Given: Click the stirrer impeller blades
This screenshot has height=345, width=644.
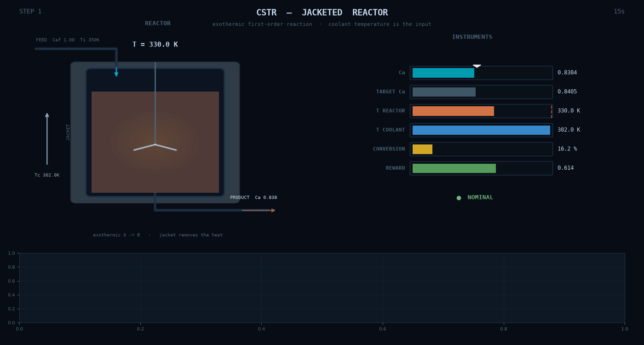Looking at the screenshot, I should (155, 147).
